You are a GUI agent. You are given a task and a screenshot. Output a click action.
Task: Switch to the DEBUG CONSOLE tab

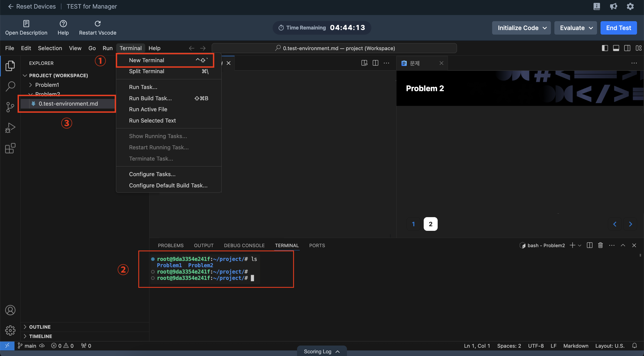[x=244, y=245]
